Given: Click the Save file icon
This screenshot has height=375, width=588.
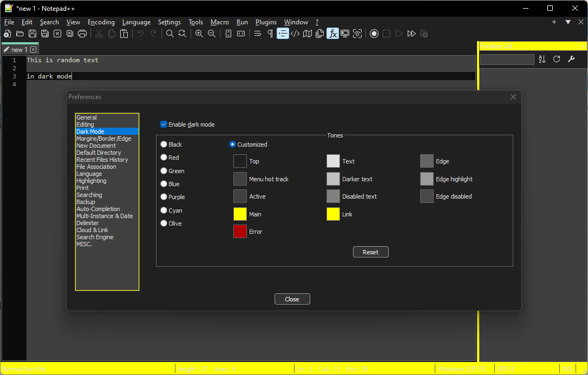Looking at the screenshot, I should (32, 34).
